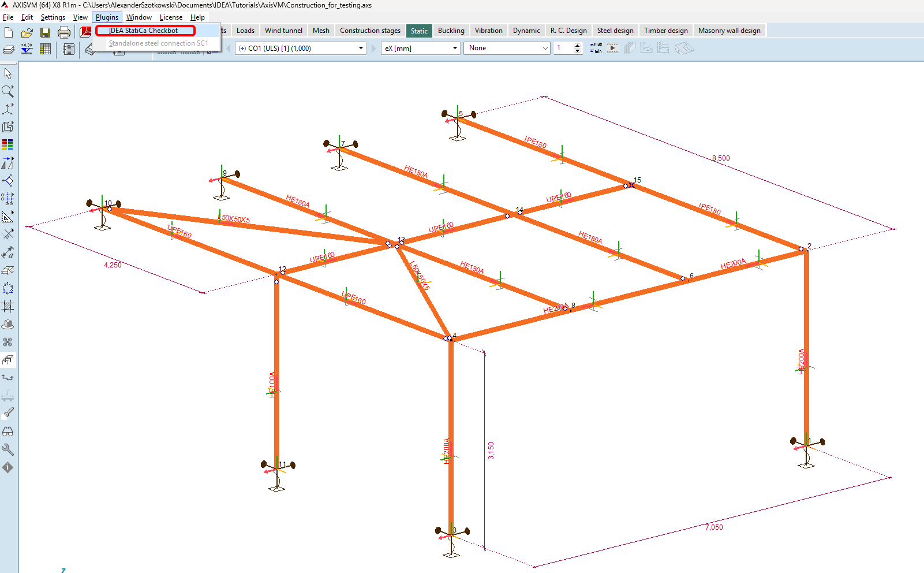Open the display options brush icon

tap(8, 413)
